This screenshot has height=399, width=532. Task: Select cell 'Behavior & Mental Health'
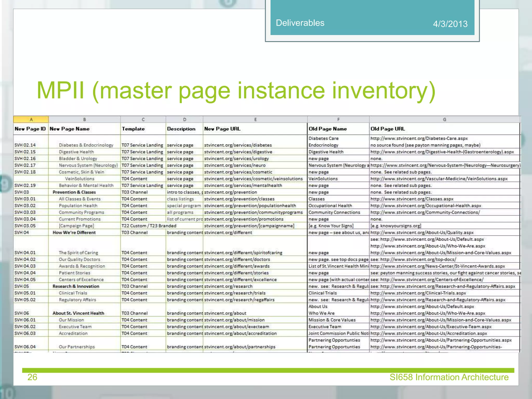(84, 185)
